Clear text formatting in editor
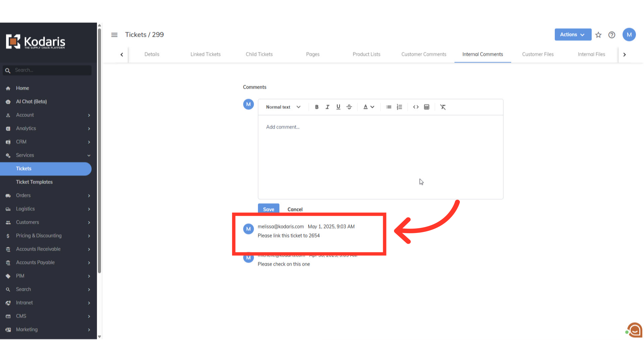Screen dimensions: 644x362 point(443,107)
